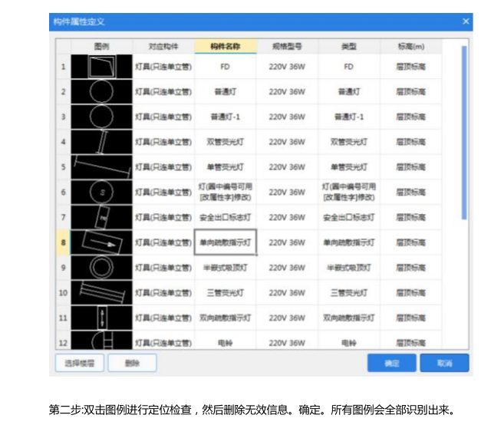Viewport: 504px width, 438px height.
Task: Click the 单管荧光灯 legend symbol
Action: (101, 166)
